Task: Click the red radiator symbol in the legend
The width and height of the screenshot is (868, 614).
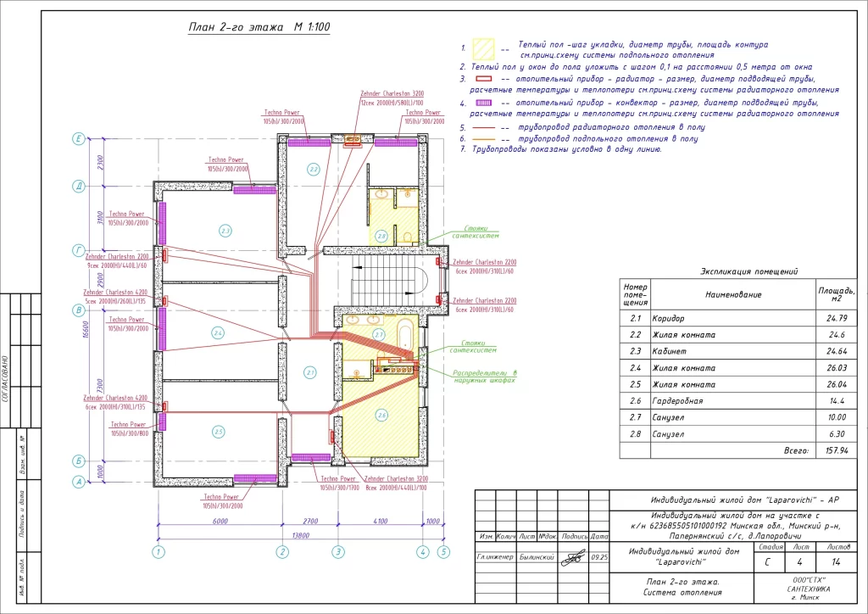Action: click(x=483, y=78)
